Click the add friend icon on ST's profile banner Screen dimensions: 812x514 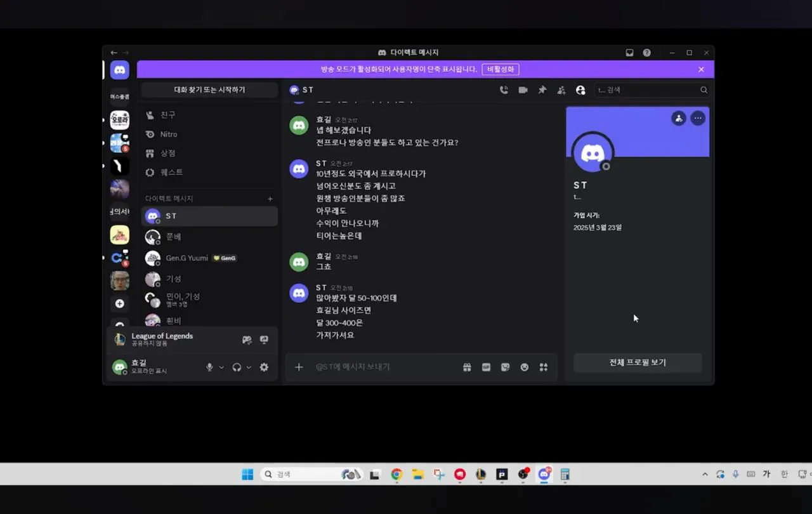[679, 118]
